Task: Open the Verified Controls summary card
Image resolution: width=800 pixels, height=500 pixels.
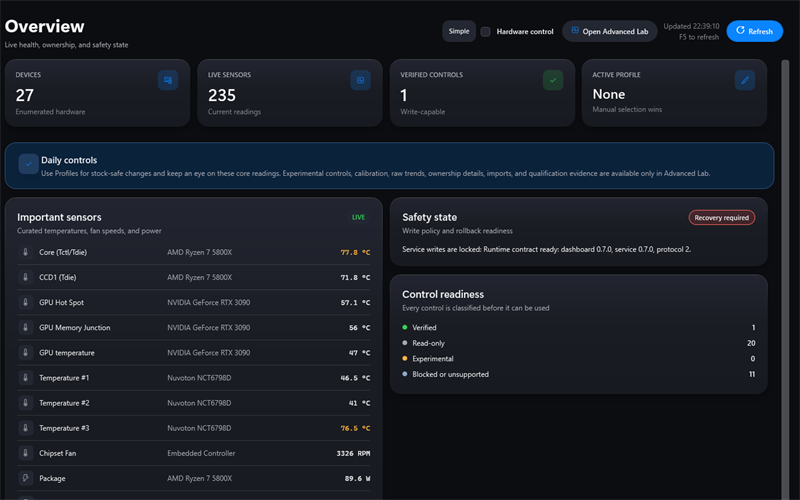Action: (x=482, y=93)
